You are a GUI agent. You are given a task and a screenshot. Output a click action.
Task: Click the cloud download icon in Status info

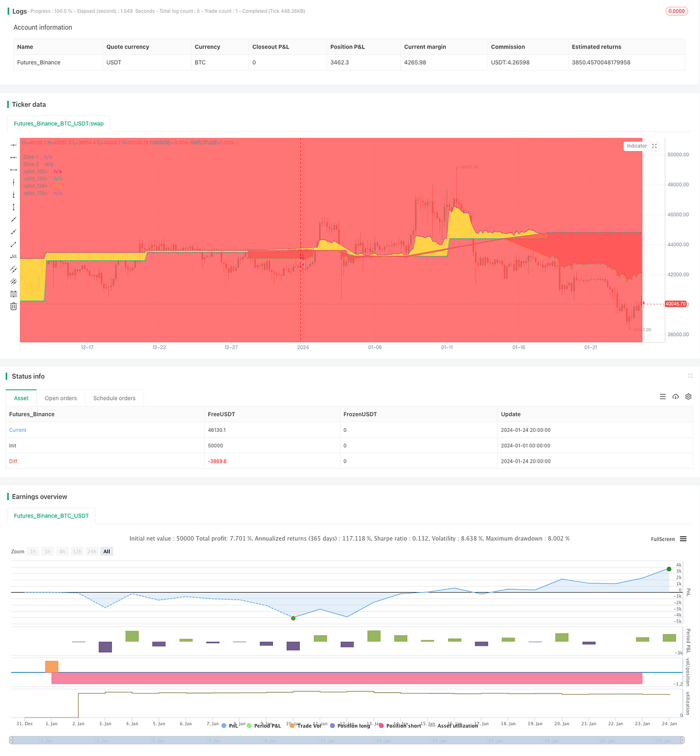point(675,397)
